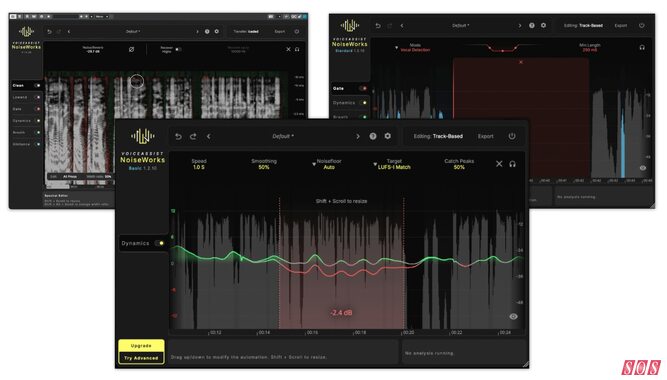This screenshot has width=667, height=380.
Task: Click NoiseWorks logo in the front window
Action: tap(143, 137)
